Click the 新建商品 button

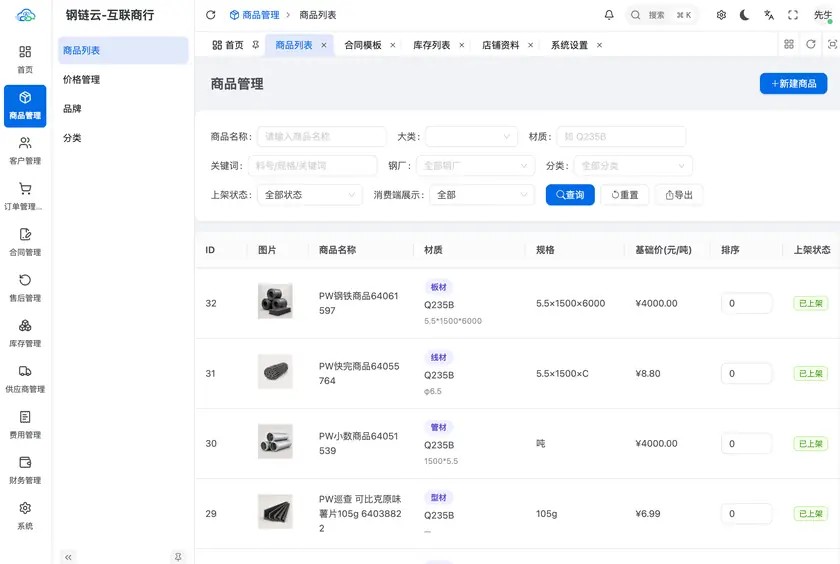click(793, 84)
